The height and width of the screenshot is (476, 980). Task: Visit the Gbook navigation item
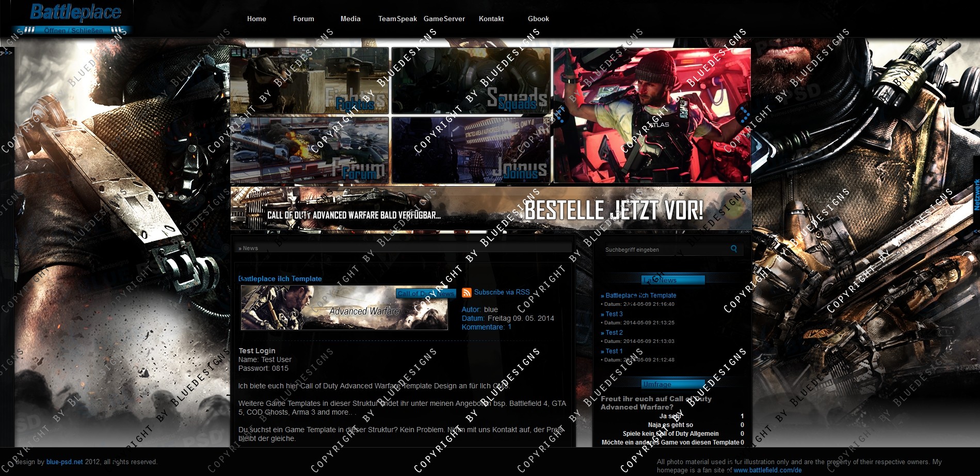(538, 19)
